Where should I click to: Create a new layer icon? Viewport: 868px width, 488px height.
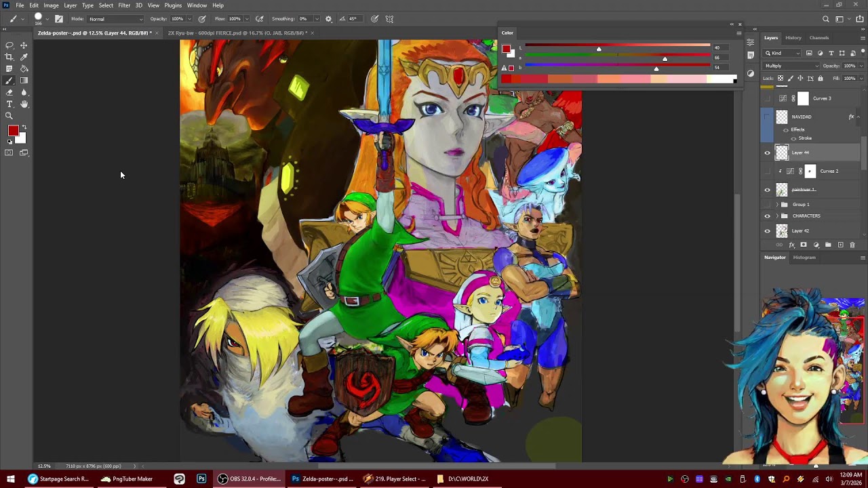pyautogui.click(x=840, y=245)
